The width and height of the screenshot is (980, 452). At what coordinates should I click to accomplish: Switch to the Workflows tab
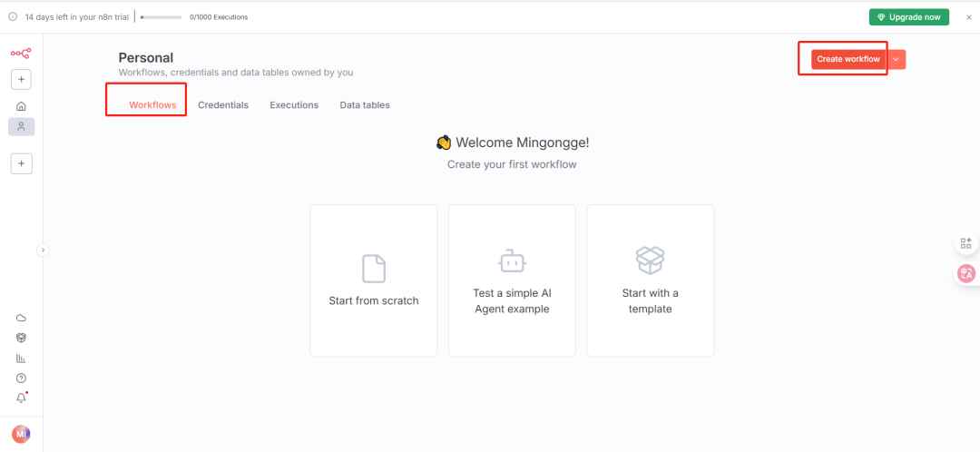coord(152,105)
